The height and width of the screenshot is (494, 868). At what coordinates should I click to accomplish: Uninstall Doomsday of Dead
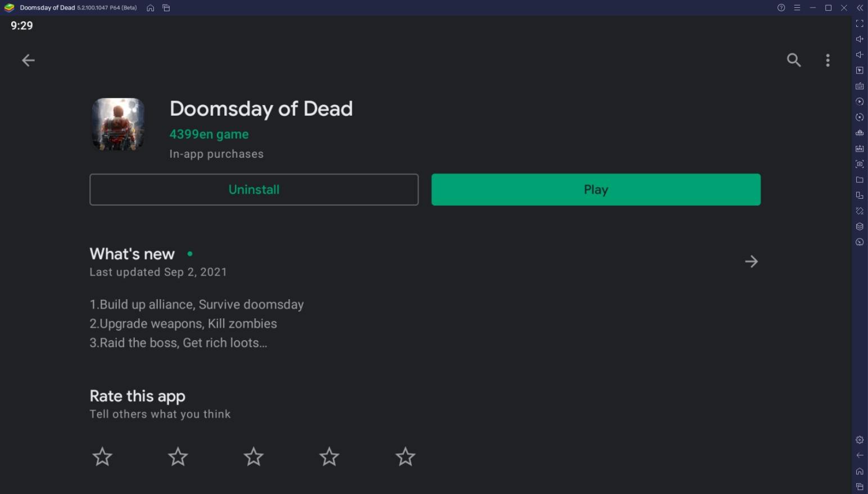(254, 190)
